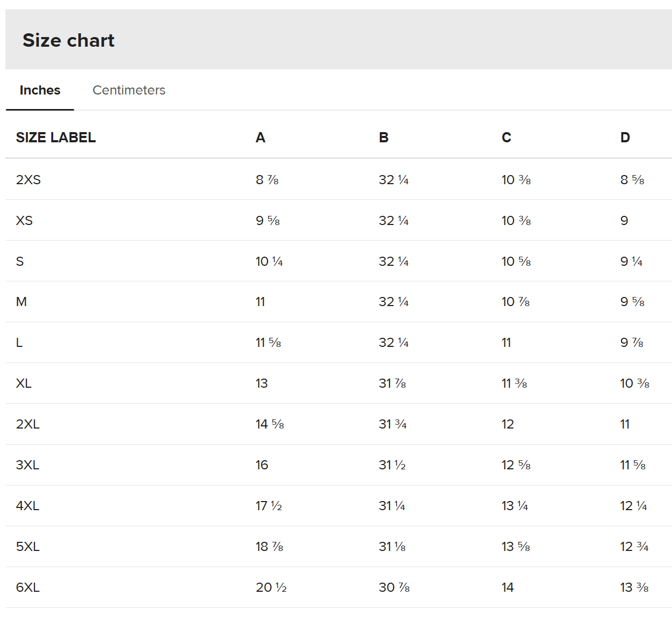Select the 6XL size row label
Screen dimensions: 672x624
pyautogui.click(x=28, y=587)
